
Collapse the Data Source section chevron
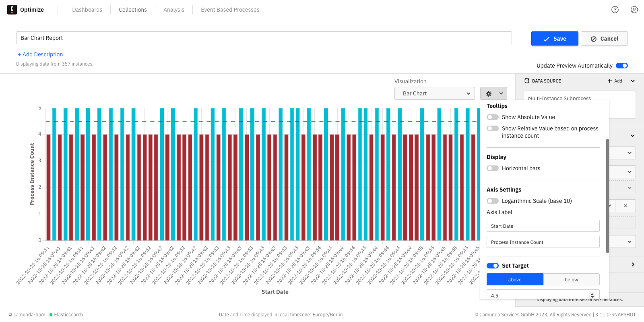[633, 81]
